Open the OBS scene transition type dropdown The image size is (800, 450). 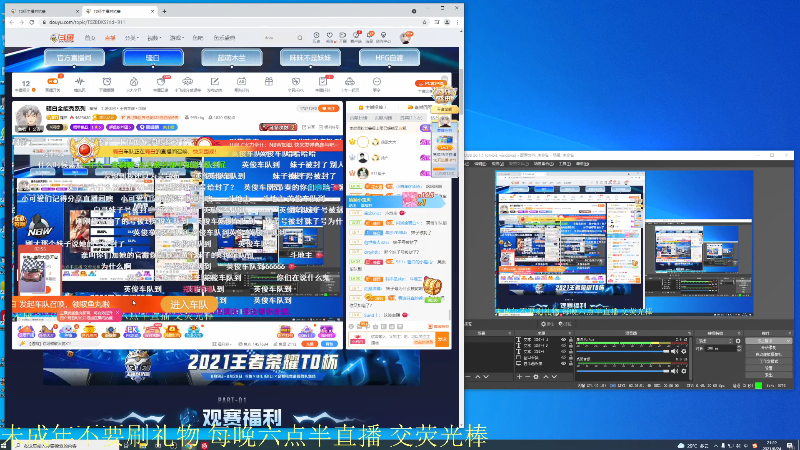[714, 341]
